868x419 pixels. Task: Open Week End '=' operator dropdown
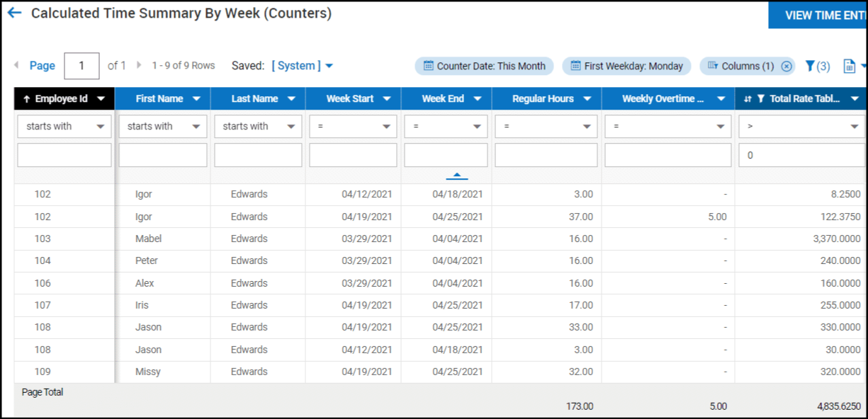click(446, 127)
